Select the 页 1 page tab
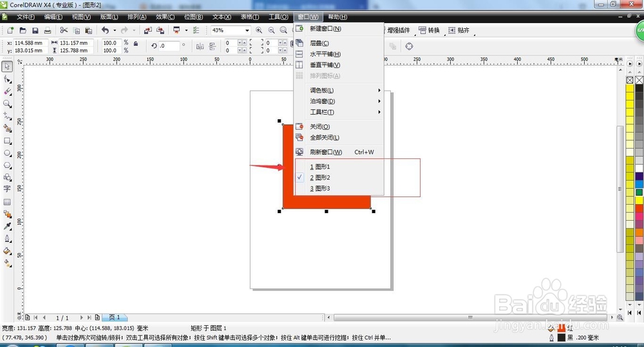The width and height of the screenshot is (644, 347). click(x=115, y=317)
